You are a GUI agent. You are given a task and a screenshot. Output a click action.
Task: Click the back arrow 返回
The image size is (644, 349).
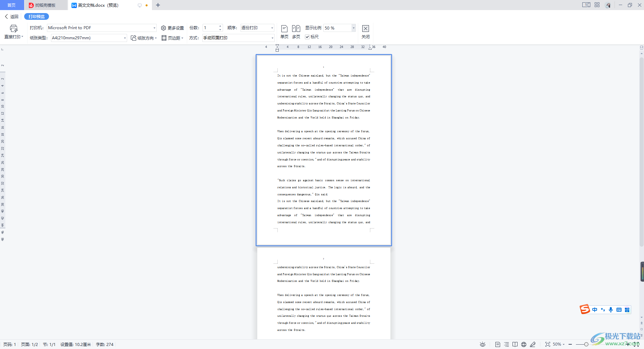[x=11, y=16]
